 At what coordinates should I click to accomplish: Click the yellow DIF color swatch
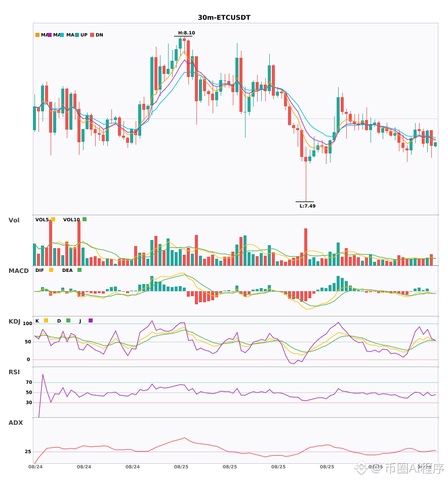point(51,270)
